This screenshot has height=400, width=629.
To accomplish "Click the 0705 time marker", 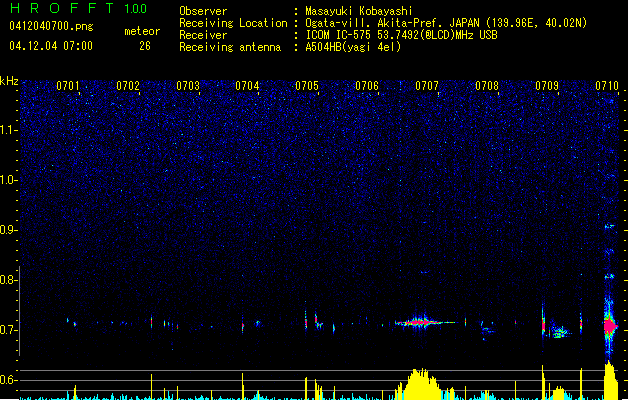I will pos(307,86).
